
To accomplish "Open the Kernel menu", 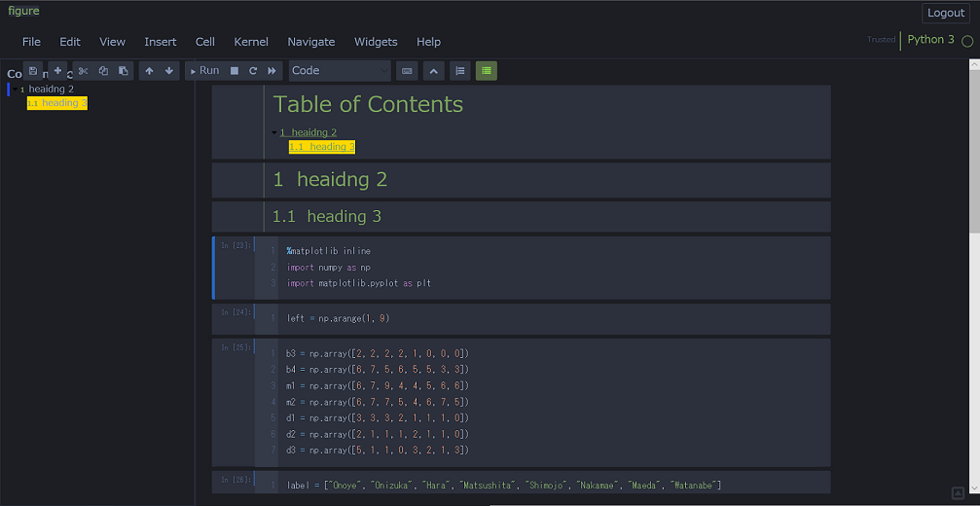I will [x=251, y=42].
